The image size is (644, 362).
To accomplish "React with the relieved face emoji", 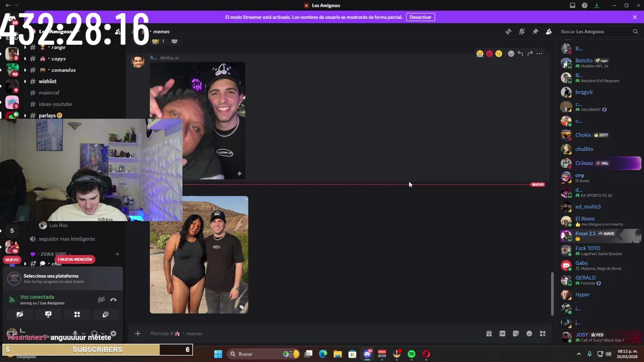I will click(499, 53).
